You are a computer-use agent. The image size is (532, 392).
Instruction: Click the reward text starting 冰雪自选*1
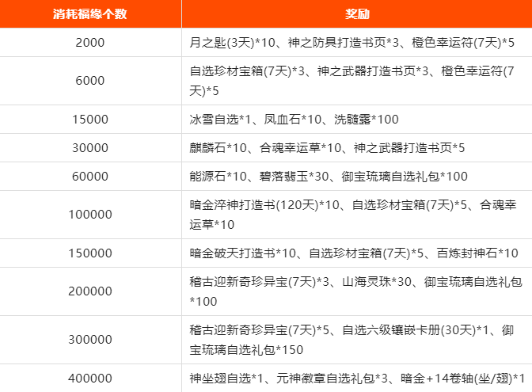click(294, 119)
